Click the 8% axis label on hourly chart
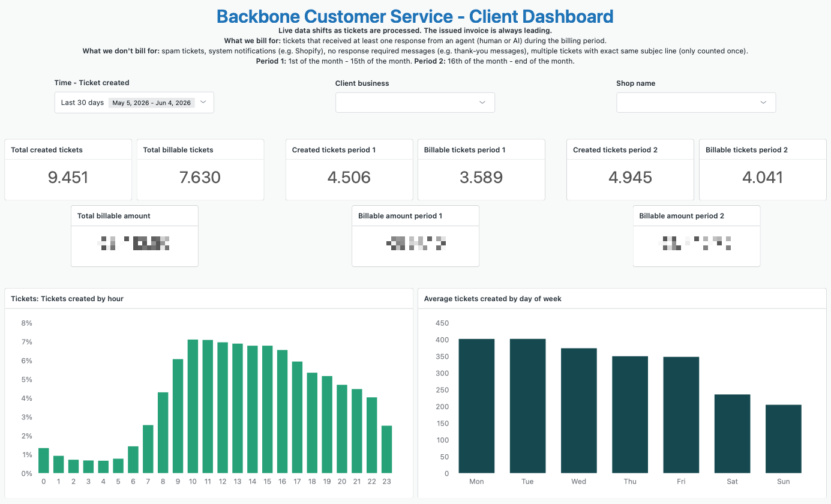 (26, 323)
